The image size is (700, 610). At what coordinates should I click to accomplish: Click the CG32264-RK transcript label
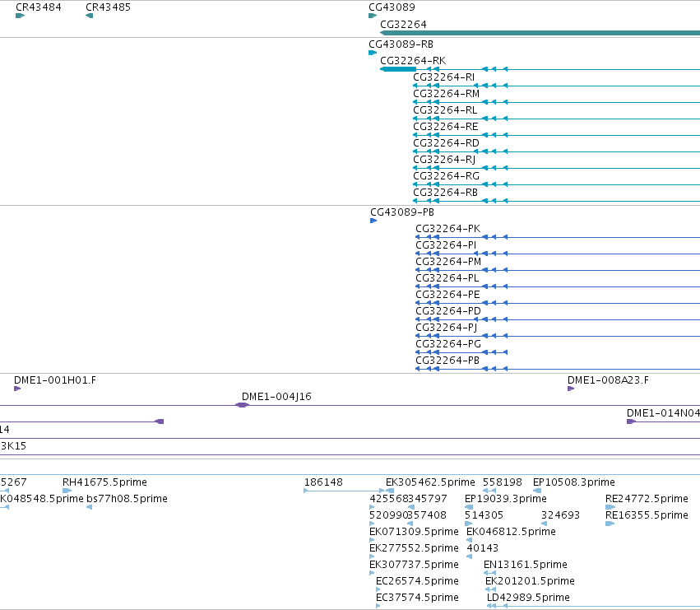pyautogui.click(x=413, y=61)
